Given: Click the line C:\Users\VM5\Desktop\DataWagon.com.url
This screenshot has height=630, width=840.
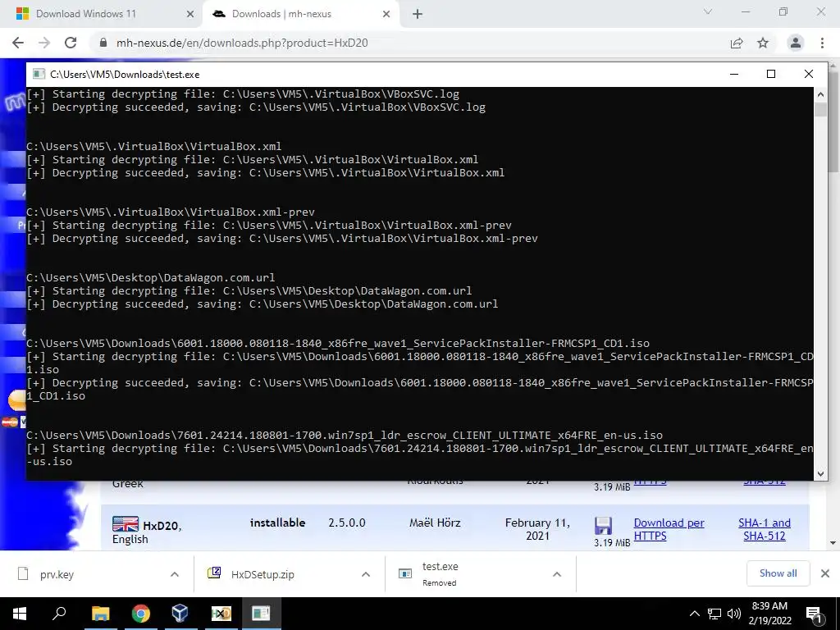Looking at the screenshot, I should pyautogui.click(x=151, y=277).
